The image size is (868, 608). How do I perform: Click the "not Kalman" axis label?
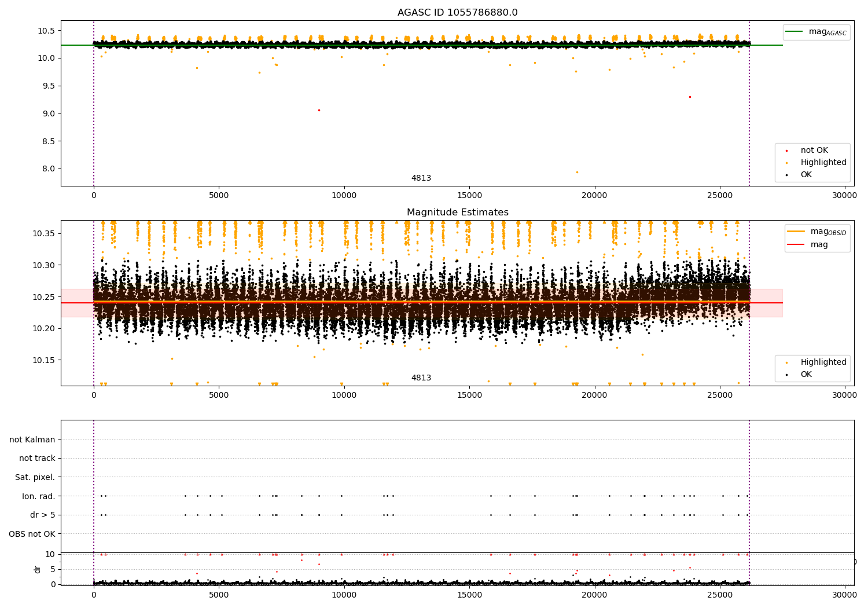coord(32,439)
